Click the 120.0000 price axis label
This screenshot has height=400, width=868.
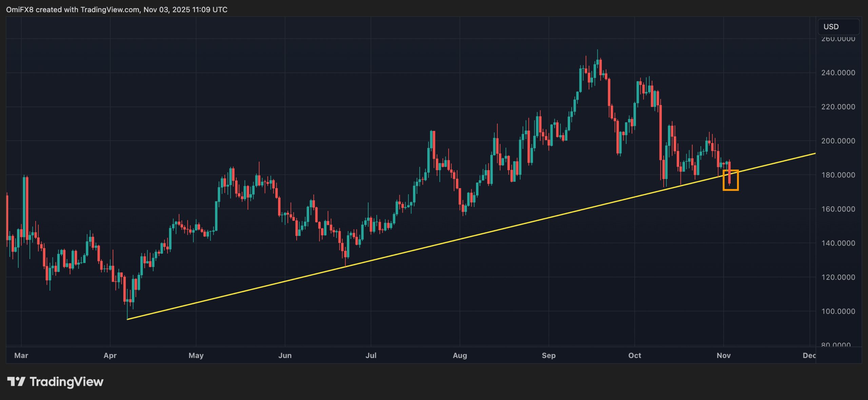[838, 277]
